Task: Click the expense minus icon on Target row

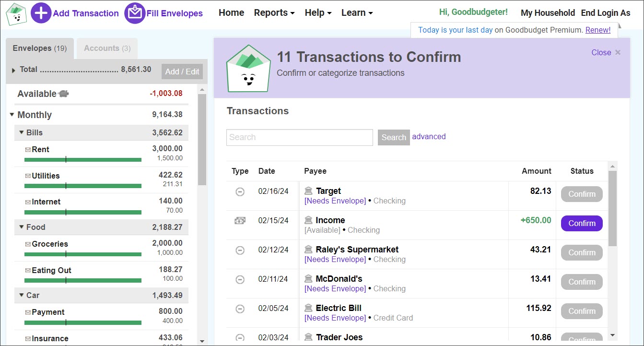Action: [x=240, y=192]
